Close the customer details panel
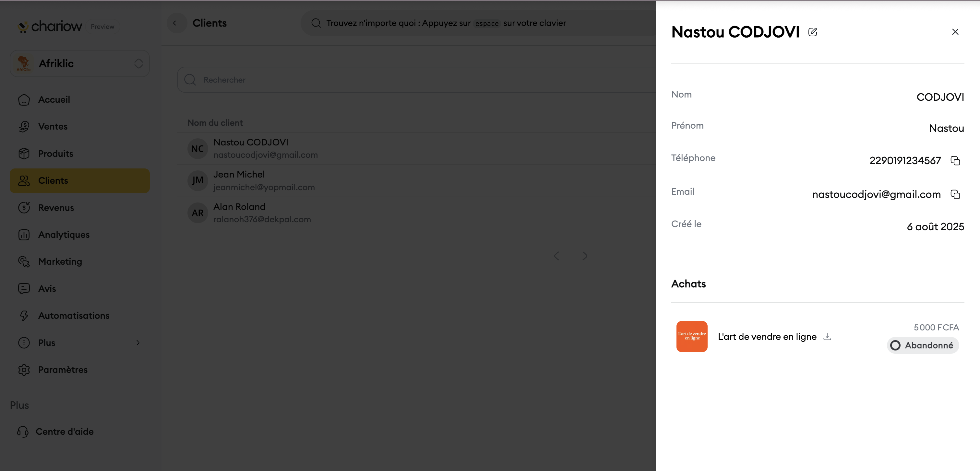Screen dimensions: 980x471 click(x=955, y=32)
